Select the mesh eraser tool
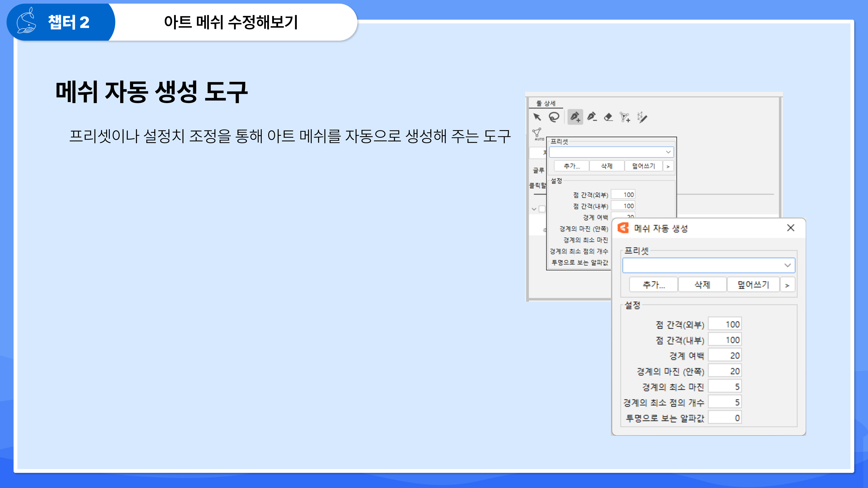The width and height of the screenshot is (868, 488). tap(608, 117)
